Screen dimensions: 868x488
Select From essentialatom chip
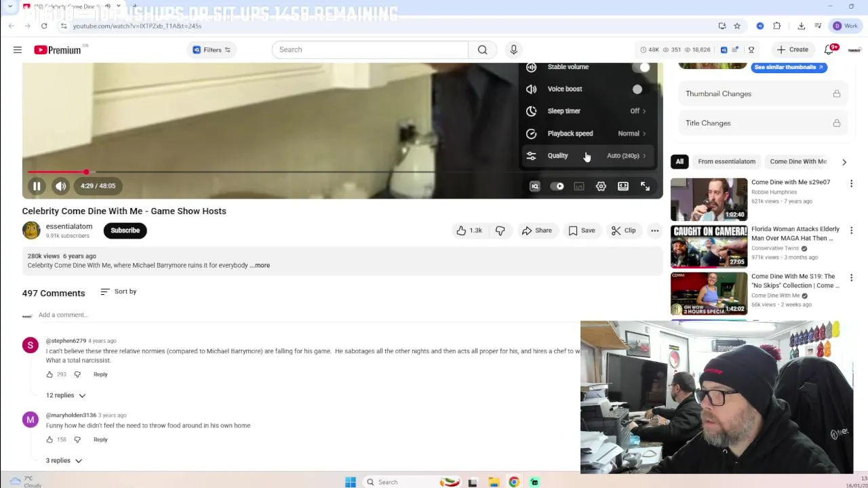click(x=726, y=161)
